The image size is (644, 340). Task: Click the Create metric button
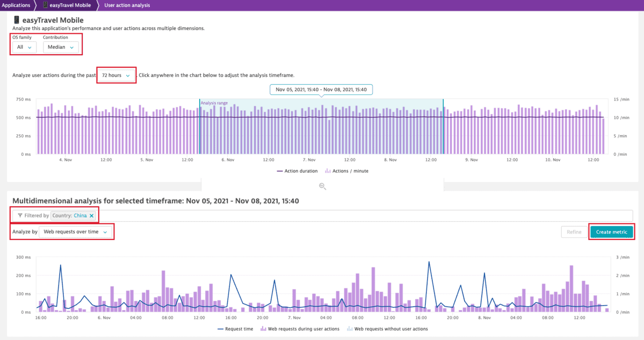(611, 232)
